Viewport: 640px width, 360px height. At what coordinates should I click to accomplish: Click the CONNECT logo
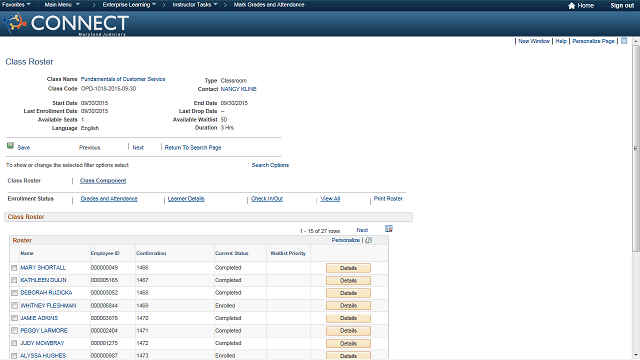tap(66, 23)
